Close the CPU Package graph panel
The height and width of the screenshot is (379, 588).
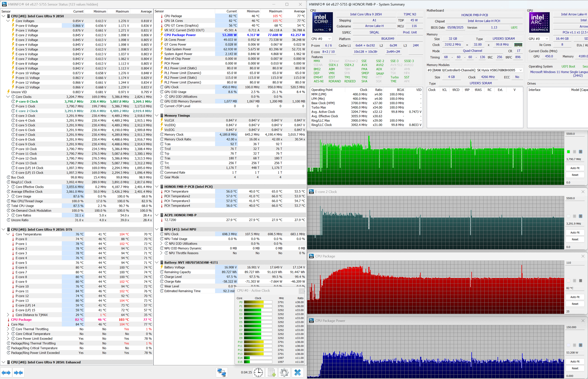pos(583,256)
